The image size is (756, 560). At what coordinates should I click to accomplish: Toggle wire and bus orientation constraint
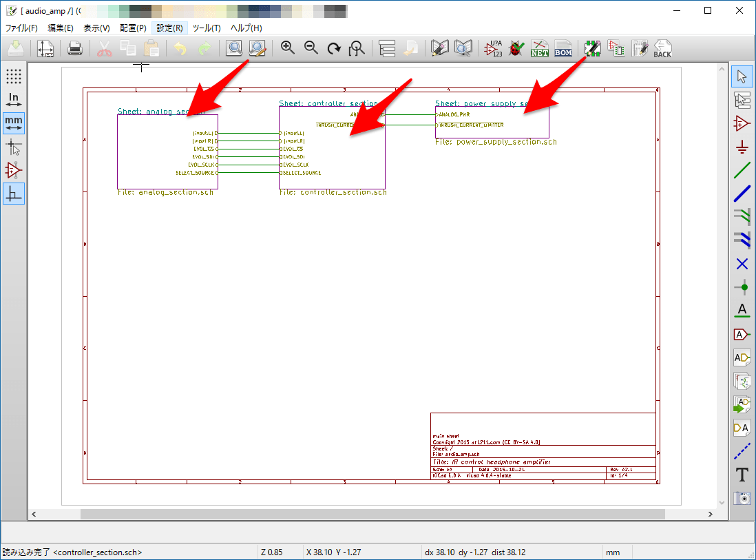coord(14,194)
